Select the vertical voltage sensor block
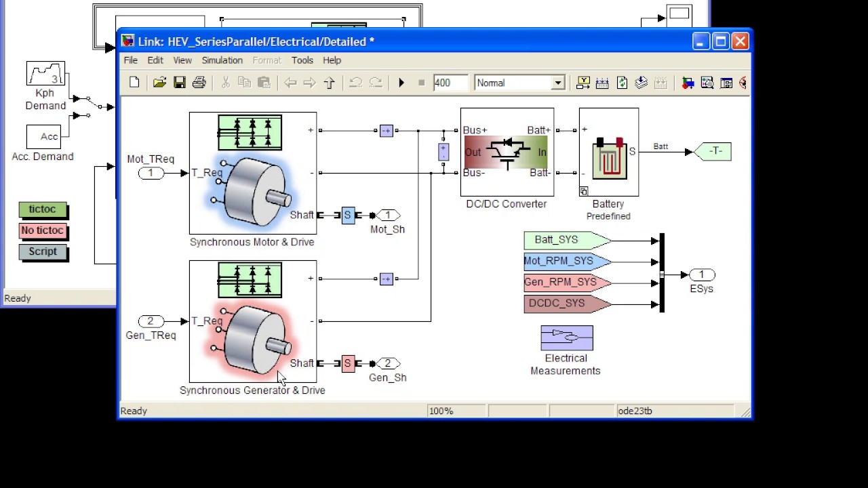 pyautogui.click(x=443, y=152)
